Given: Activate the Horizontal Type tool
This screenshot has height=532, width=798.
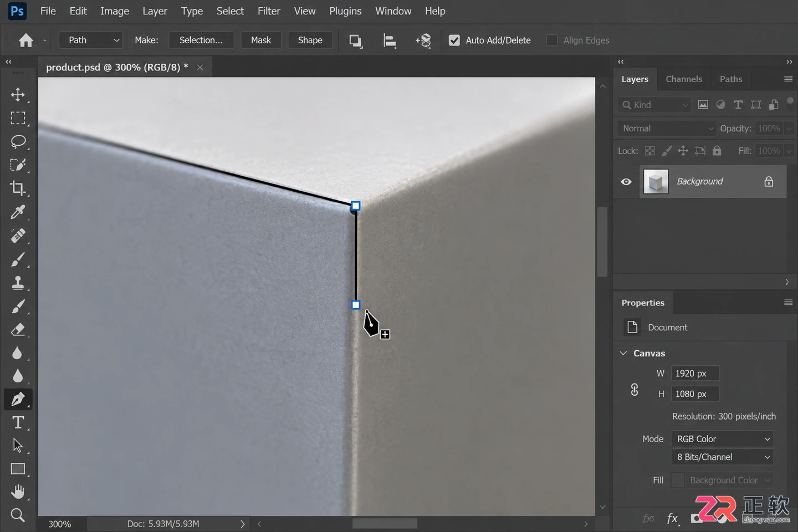Looking at the screenshot, I should (x=18, y=422).
